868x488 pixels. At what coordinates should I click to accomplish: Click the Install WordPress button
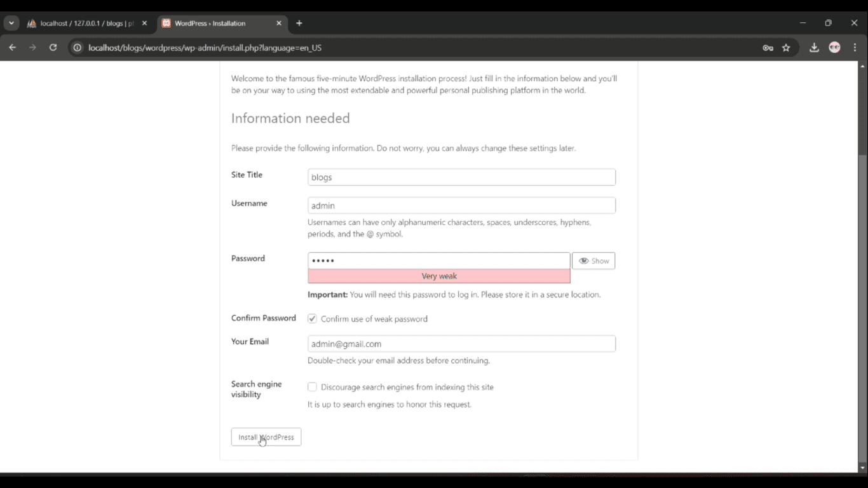click(x=266, y=437)
